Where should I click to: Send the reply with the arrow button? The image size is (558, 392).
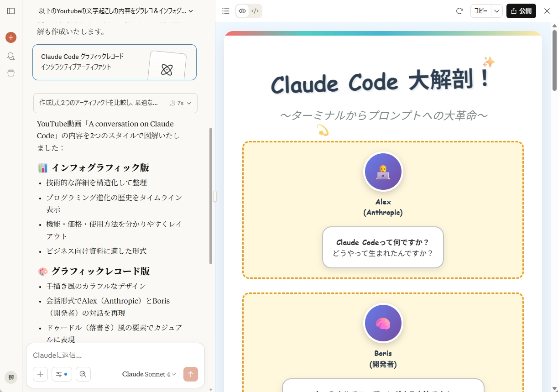coord(191,374)
